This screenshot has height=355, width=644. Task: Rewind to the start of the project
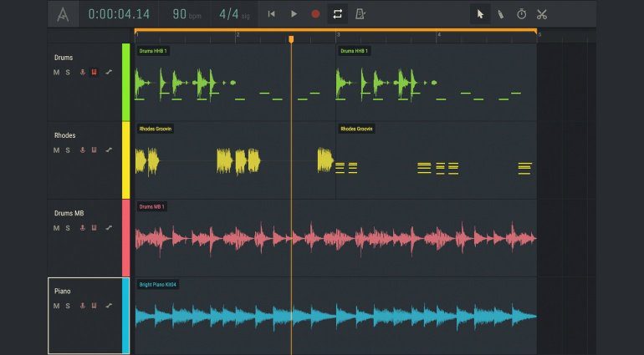click(272, 14)
